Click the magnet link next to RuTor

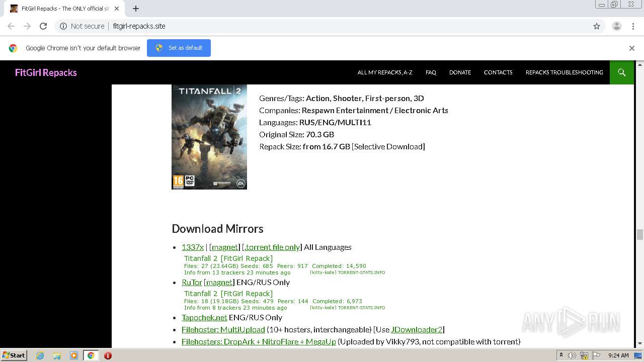[219, 282]
